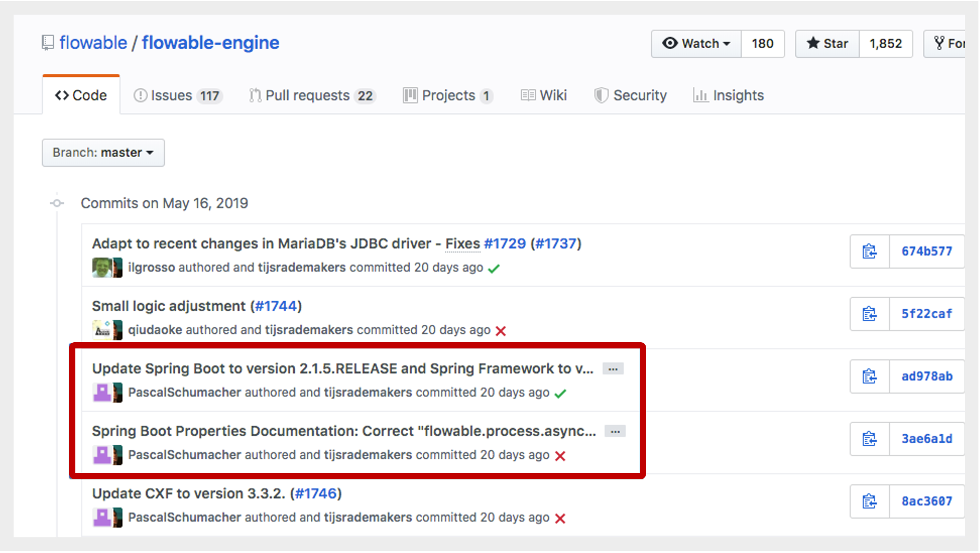980x553 pixels.
Task: Open commit hash 674b577
Action: [927, 252]
